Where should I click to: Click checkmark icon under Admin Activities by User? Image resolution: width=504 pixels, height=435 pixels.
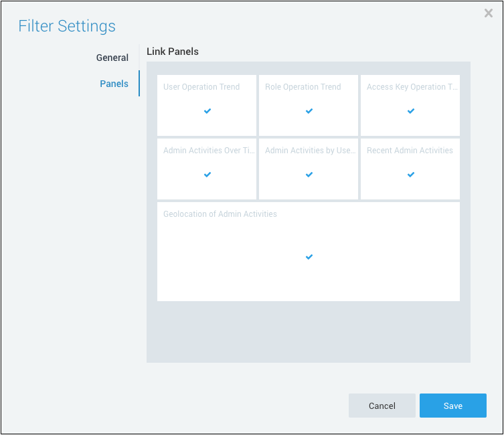[x=309, y=175]
